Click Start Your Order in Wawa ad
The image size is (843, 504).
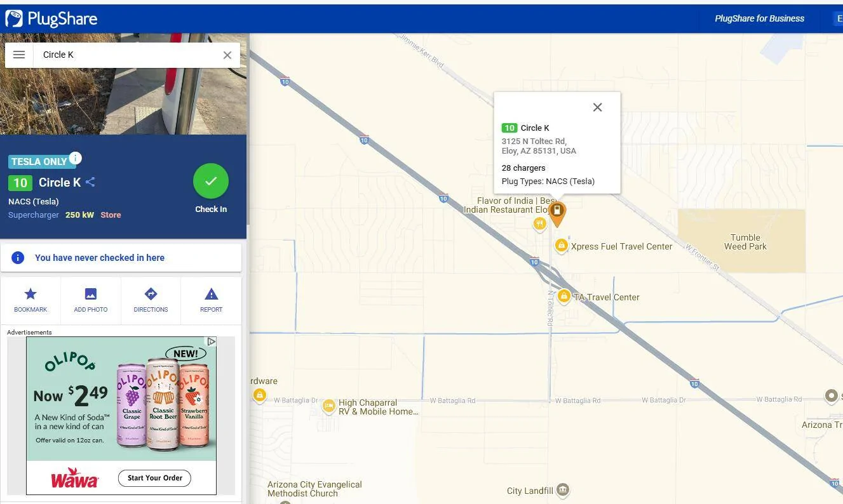click(x=154, y=478)
